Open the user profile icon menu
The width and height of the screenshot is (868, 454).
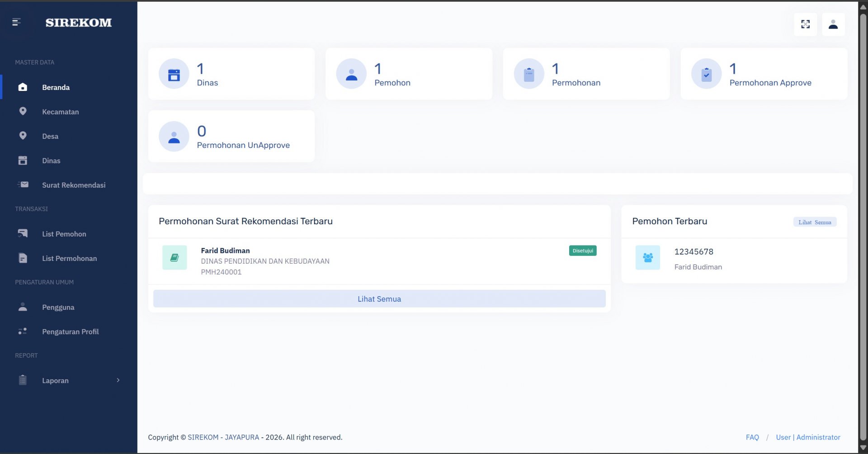pos(833,24)
